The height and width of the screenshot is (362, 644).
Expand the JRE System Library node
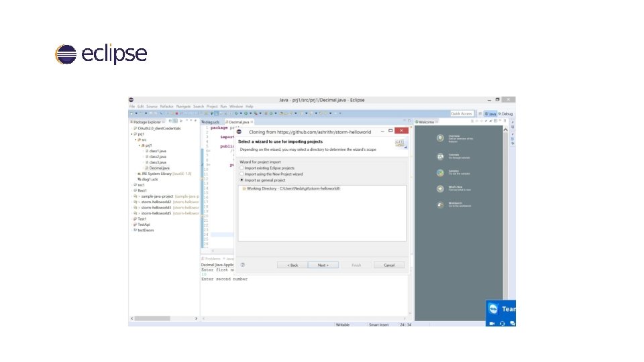pos(136,174)
